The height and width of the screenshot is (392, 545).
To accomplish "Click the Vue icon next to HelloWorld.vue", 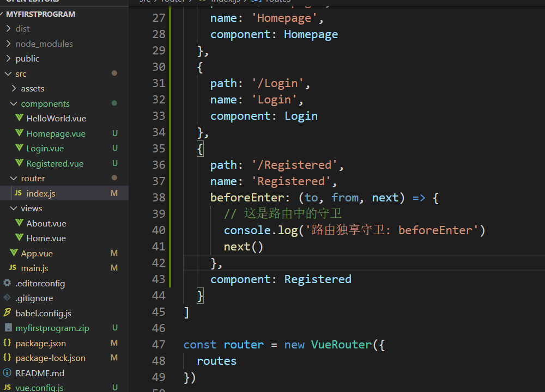I will tap(20, 118).
